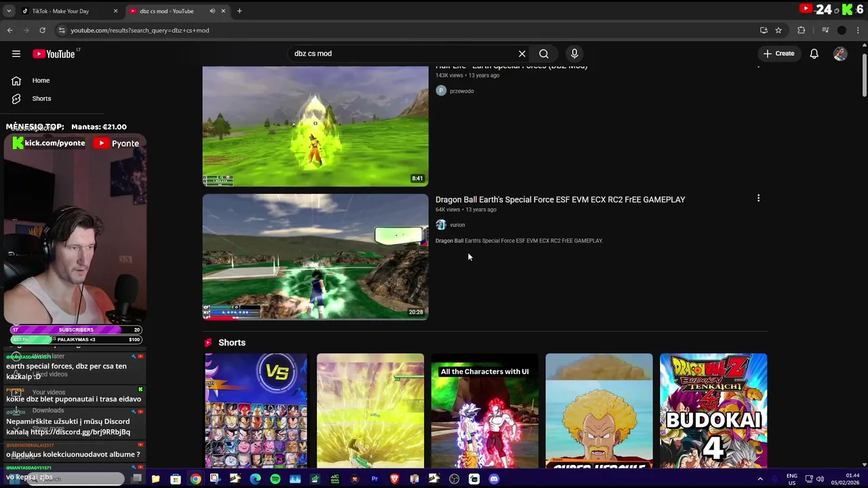This screenshot has width=868, height=488.
Task: Click the Dragon Ball ESF video description text
Action: [519, 241]
